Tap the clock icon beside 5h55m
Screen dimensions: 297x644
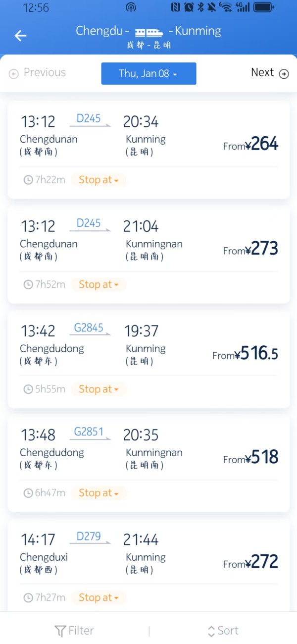tap(28, 389)
